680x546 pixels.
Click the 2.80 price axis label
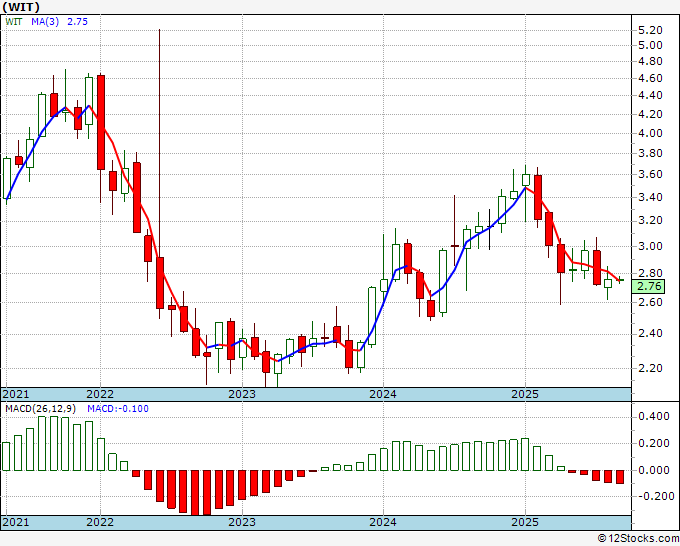coord(651,273)
